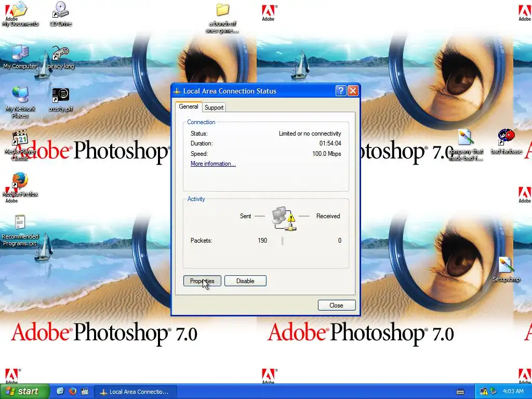Click the Safely Remove Hardware tray icon

coord(494,392)
